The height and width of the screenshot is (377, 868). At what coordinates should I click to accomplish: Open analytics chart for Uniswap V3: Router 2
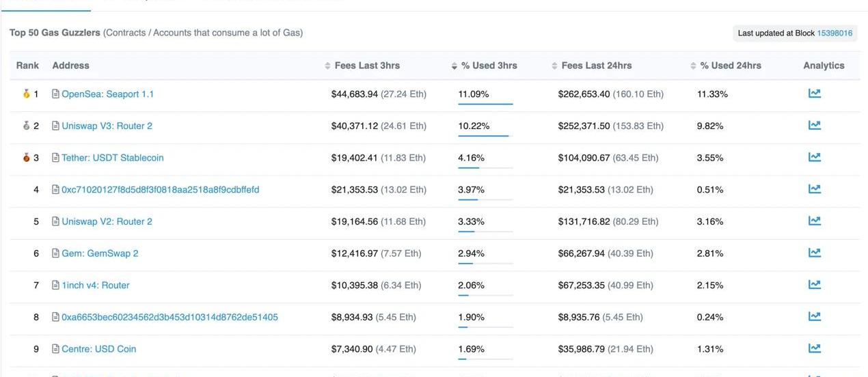[814, 126]
